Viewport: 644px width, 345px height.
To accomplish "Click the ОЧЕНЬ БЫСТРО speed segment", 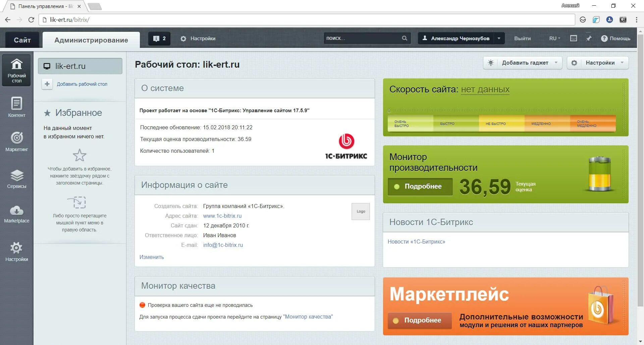I will pos(411,124).
